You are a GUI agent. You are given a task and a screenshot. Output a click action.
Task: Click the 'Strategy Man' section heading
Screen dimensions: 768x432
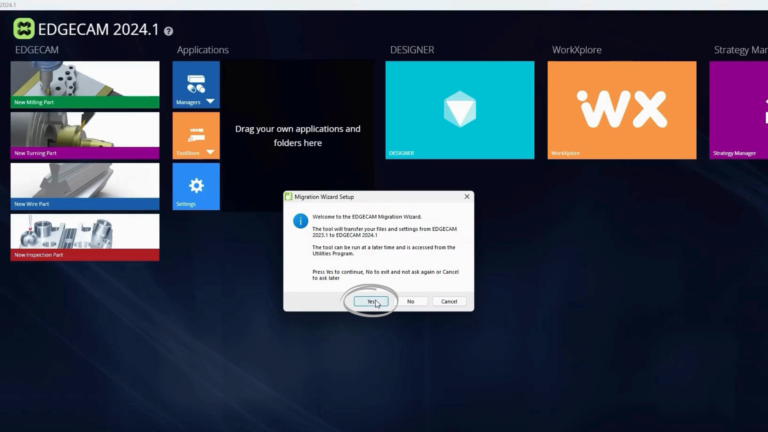[741, 50]
